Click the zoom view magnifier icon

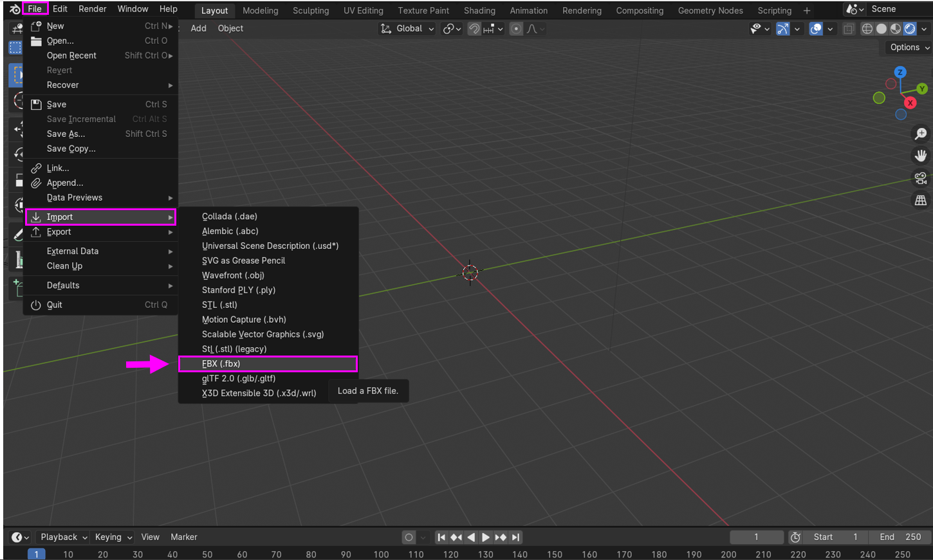(921, 134)
